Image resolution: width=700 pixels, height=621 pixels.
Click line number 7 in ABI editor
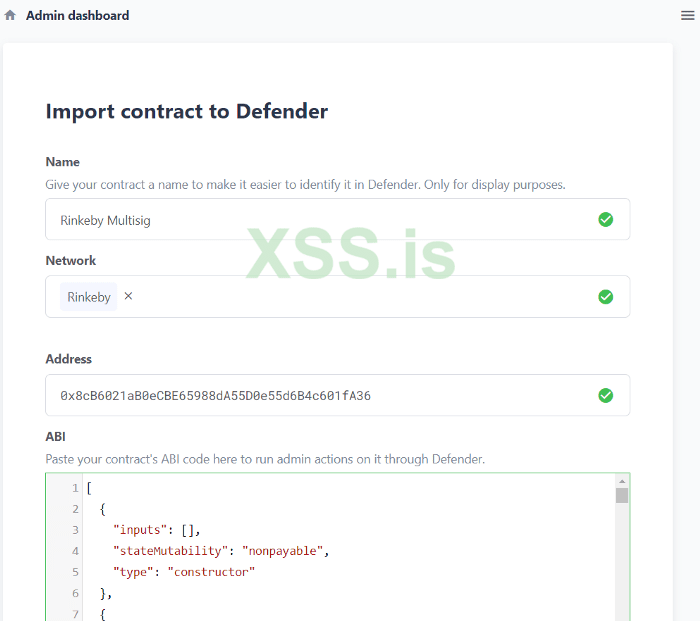(74, 613)
